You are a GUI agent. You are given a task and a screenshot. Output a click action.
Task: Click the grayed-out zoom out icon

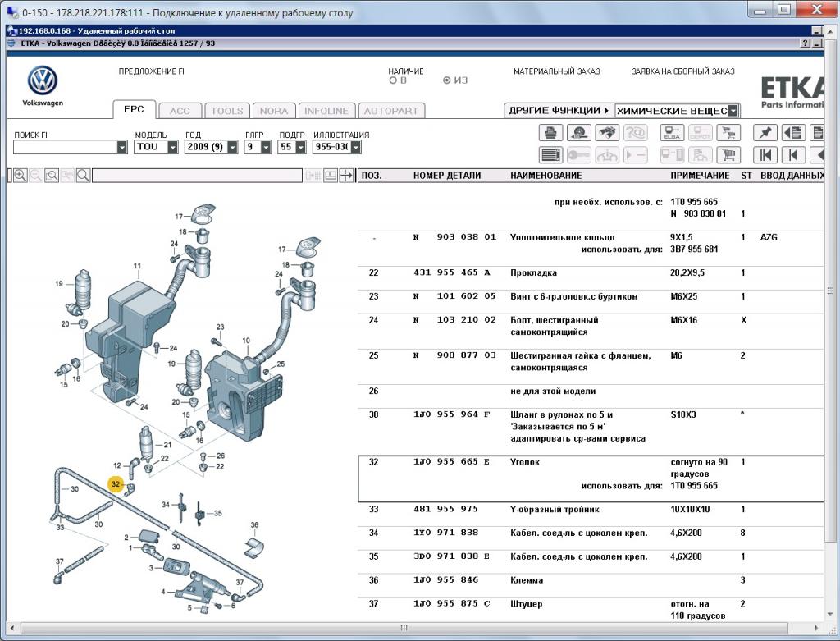click(x=36, y=176)
